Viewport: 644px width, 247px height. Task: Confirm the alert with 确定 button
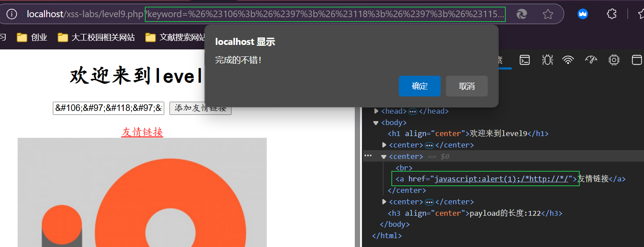pos(420,86)
